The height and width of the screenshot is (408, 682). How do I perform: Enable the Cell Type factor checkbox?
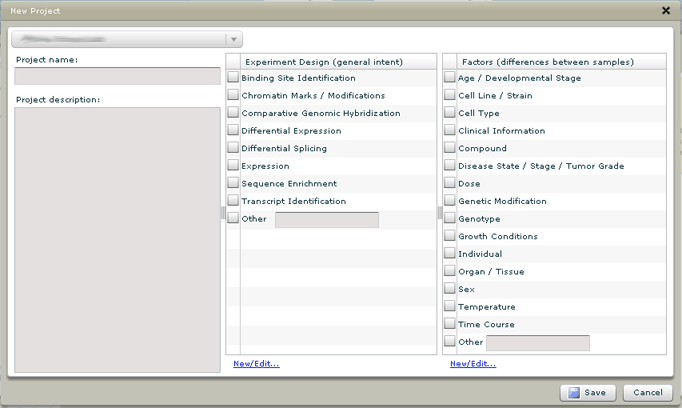450,113
